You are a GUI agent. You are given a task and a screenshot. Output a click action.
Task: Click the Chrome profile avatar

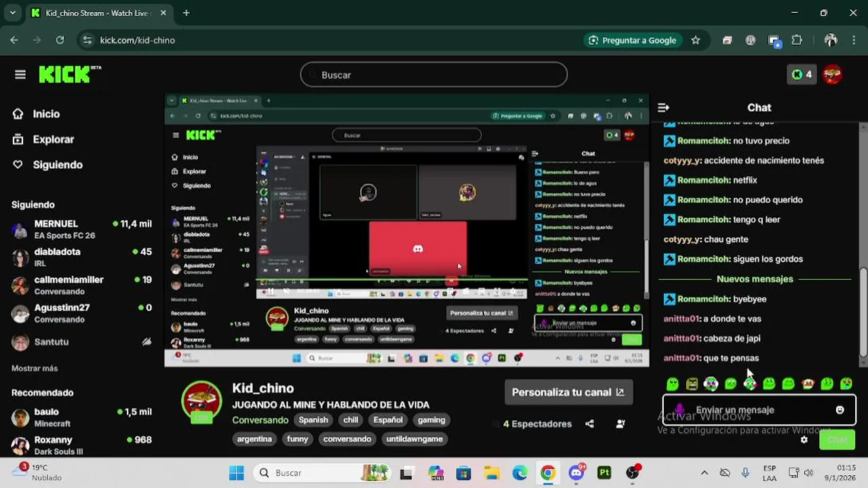click(831, 40)
